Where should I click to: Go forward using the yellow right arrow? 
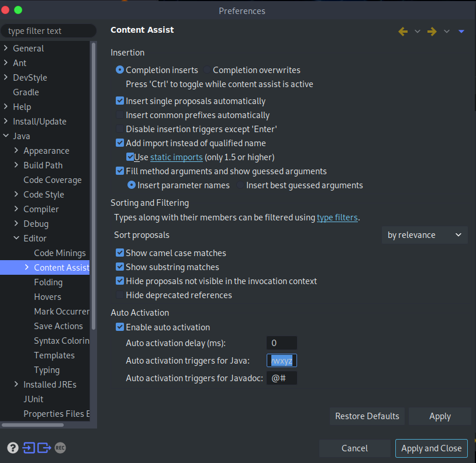pos(432,31)
